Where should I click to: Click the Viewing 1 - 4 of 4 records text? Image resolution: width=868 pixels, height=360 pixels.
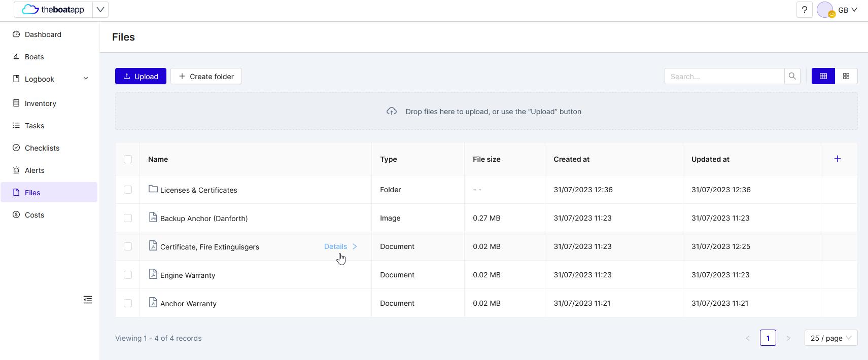[158, 338]
